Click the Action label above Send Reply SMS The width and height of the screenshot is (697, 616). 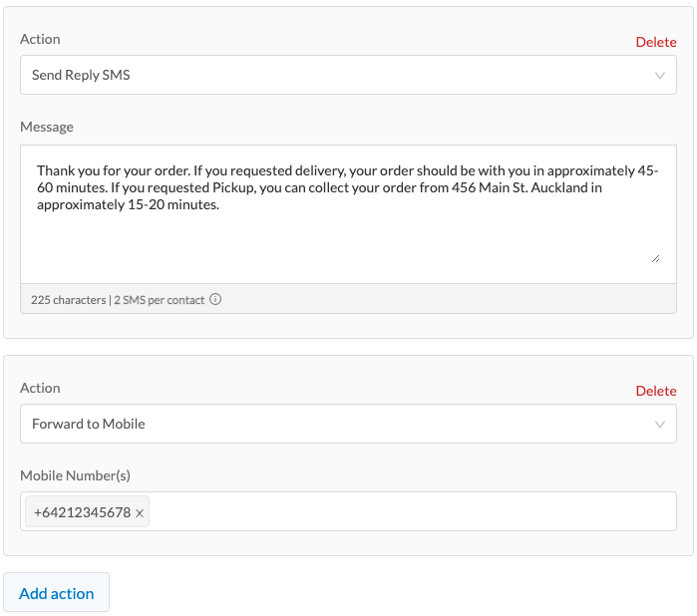40,39
